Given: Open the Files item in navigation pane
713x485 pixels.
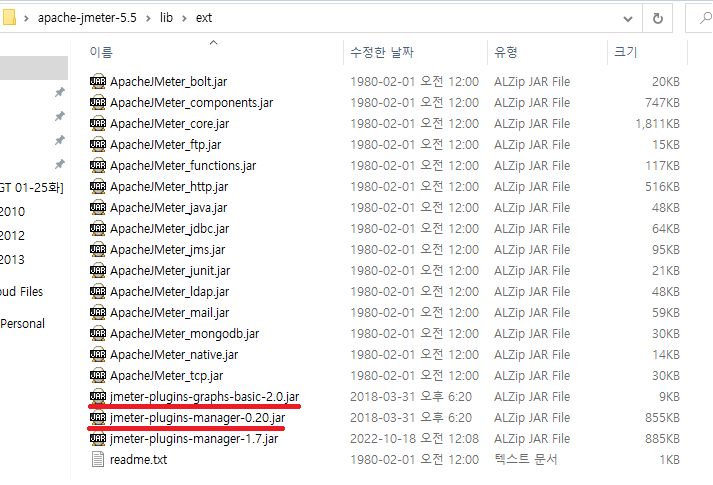Looking at the screenshot, I should point(22,291).
